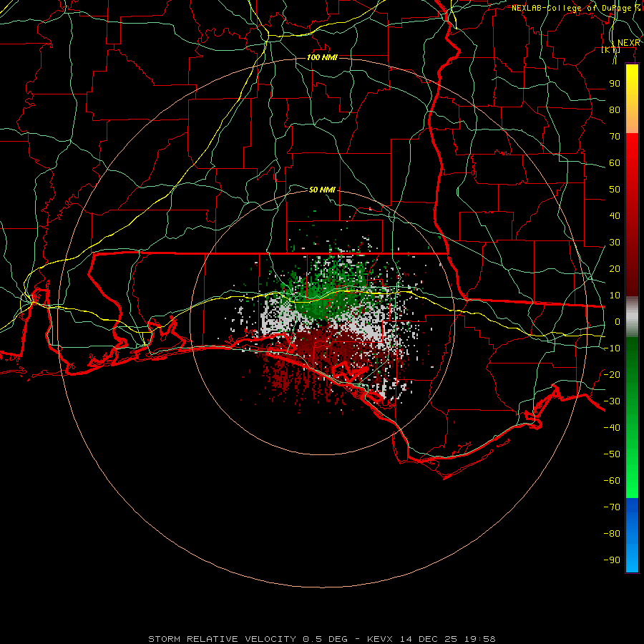Click the "100 NMI" range ring label
644x644 pixels.
point(322,57)
